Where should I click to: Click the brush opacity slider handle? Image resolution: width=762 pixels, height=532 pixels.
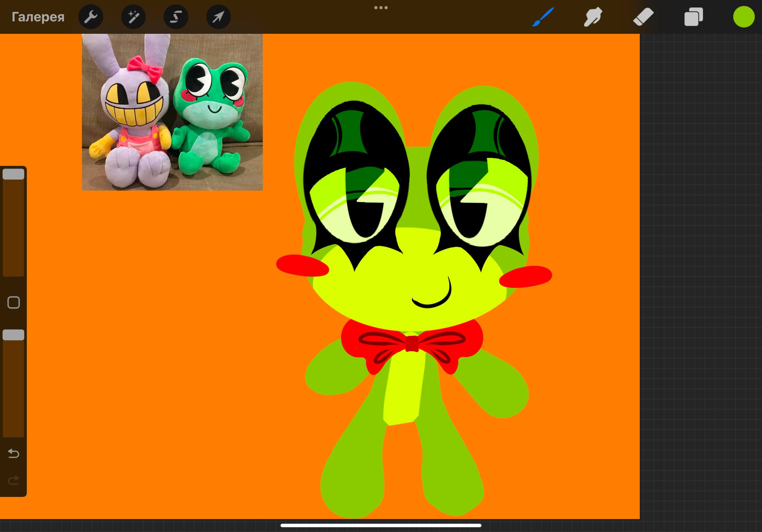pyautogui.click(x=14, y=335)
